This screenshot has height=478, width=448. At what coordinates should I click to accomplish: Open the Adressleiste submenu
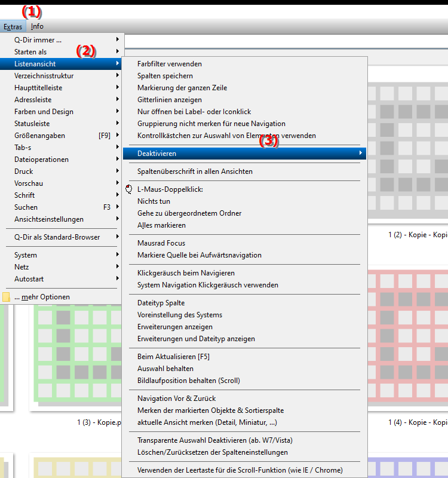click(61, 100)
